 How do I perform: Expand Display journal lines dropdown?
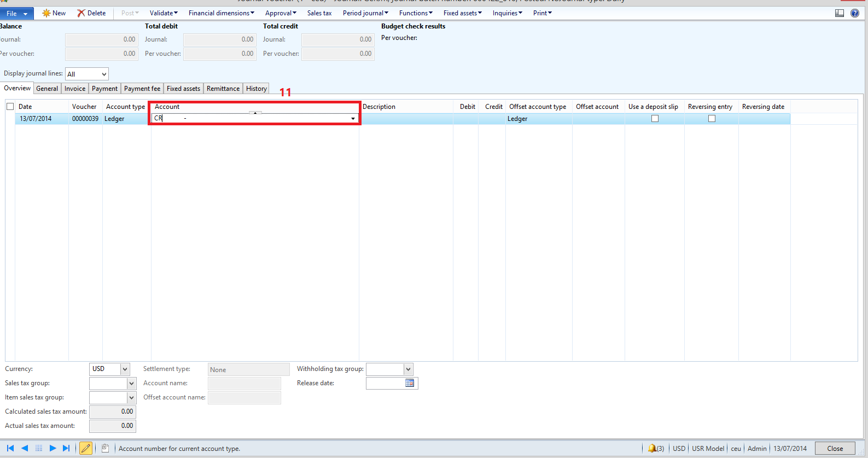[104, 74]
